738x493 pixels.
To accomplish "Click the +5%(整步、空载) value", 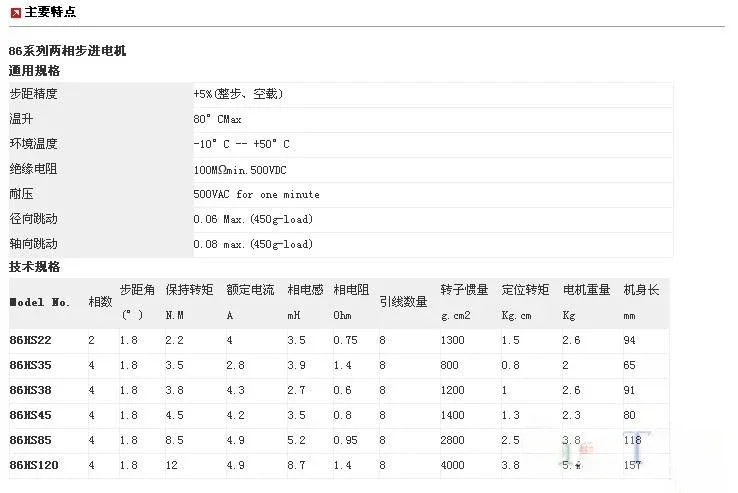I will [x=238, y=94].
